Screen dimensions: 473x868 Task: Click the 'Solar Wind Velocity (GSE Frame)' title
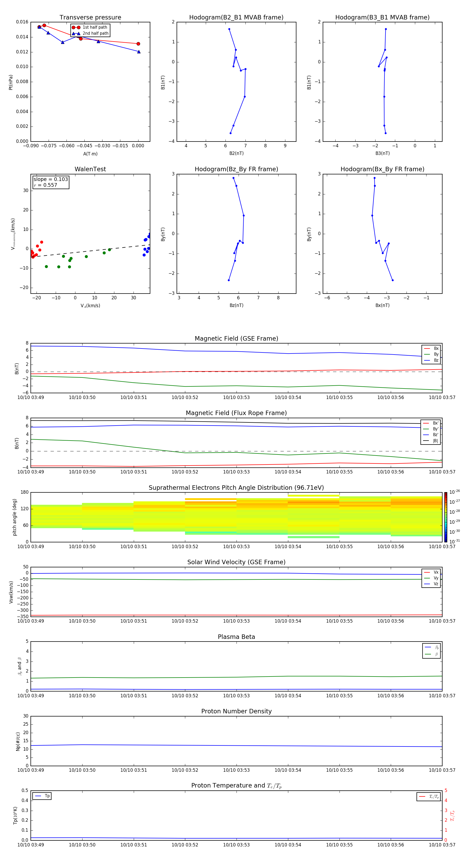236,562
